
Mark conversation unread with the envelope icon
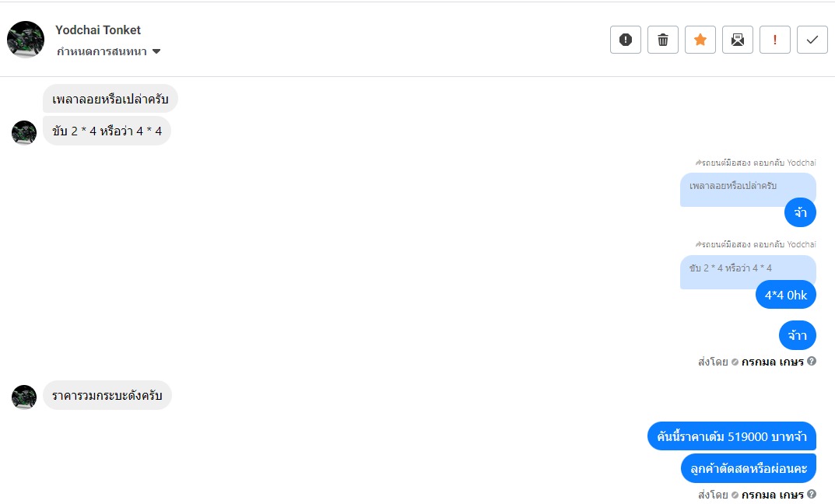click(738, 40)
